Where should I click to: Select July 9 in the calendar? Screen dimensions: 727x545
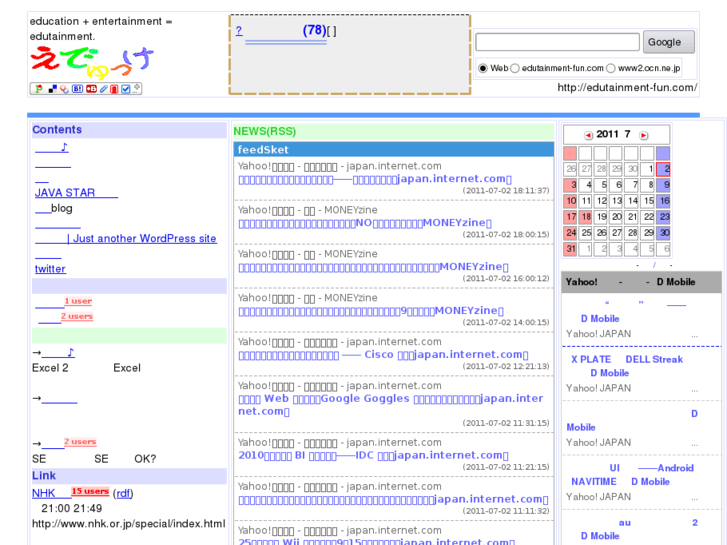[663, 185]
